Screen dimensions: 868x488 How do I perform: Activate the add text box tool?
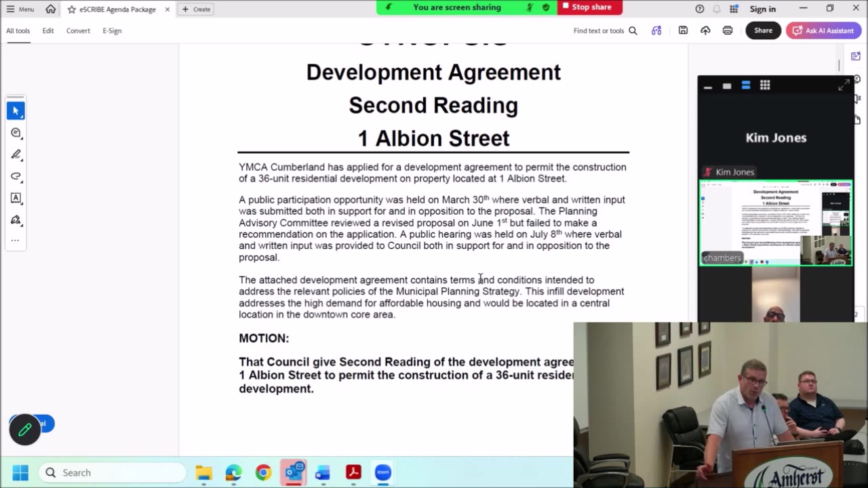(x=16, y=198)
